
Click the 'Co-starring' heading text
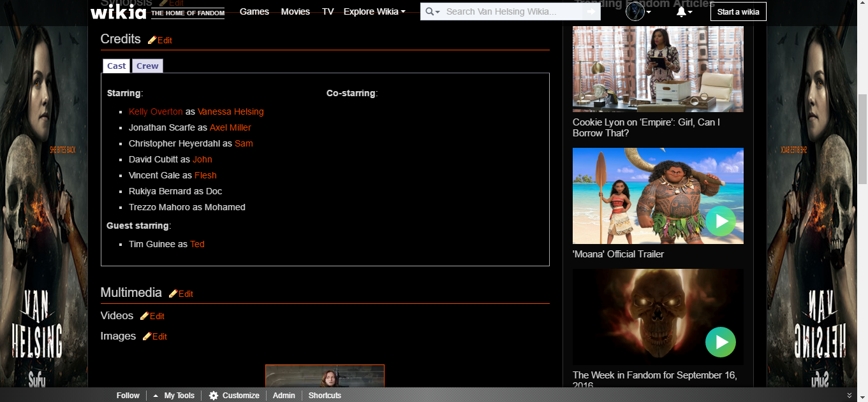(351, 93)
